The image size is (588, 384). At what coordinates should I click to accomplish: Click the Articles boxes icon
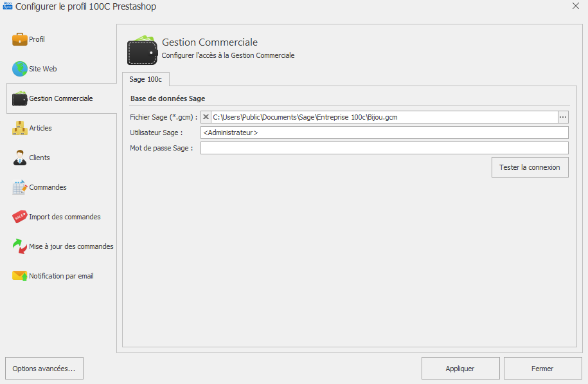tap(20, 128)
